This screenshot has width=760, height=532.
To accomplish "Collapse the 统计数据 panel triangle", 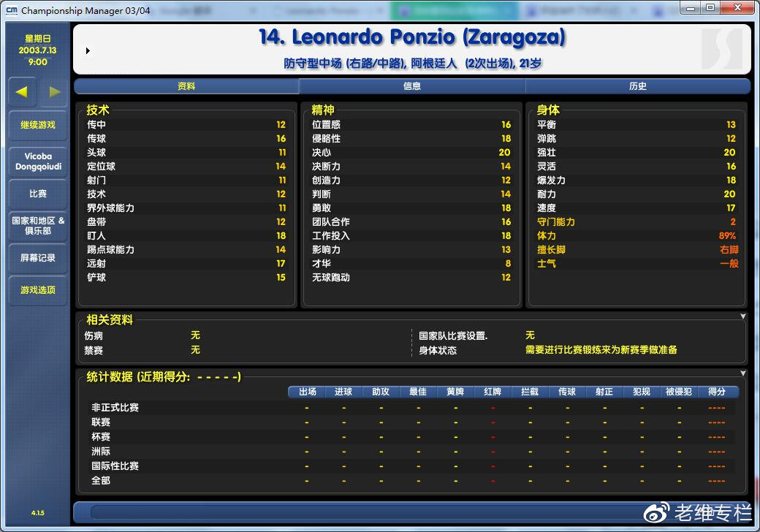I will [x=743, y=373].
